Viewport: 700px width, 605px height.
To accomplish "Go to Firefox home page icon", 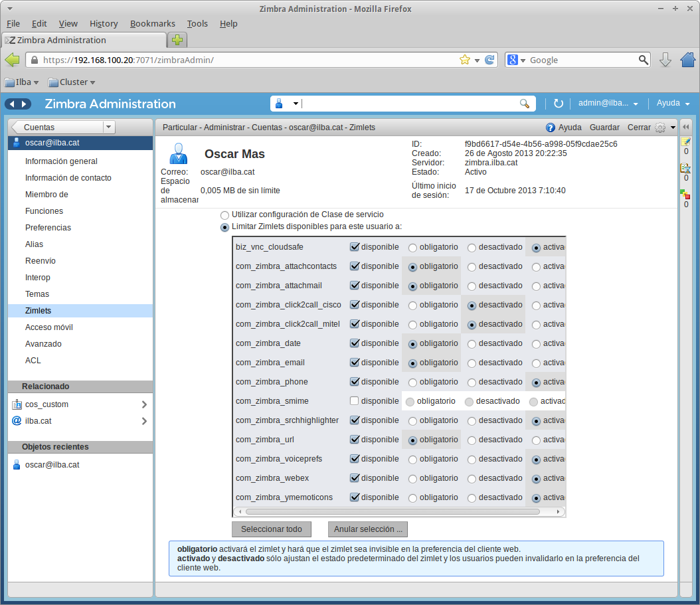I will (688, 59).
